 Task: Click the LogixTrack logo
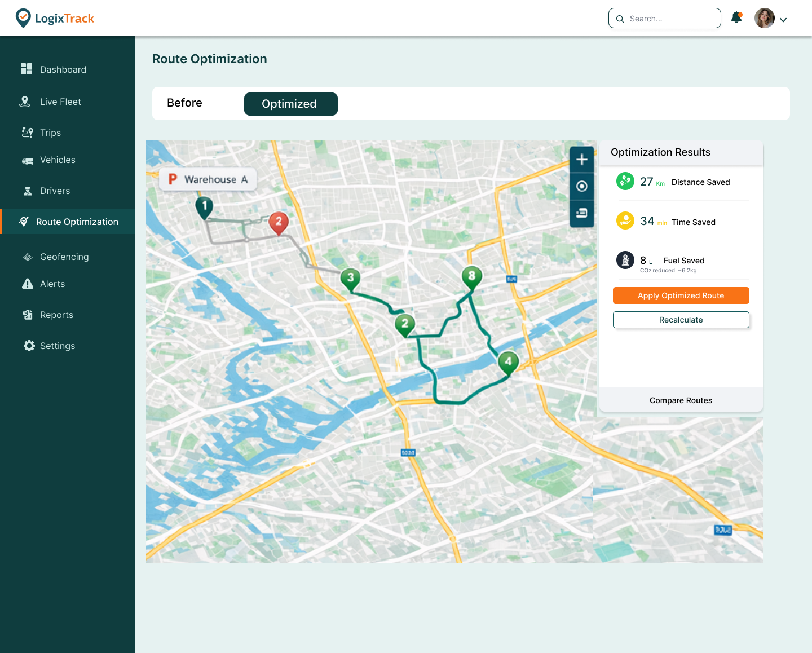55,18
